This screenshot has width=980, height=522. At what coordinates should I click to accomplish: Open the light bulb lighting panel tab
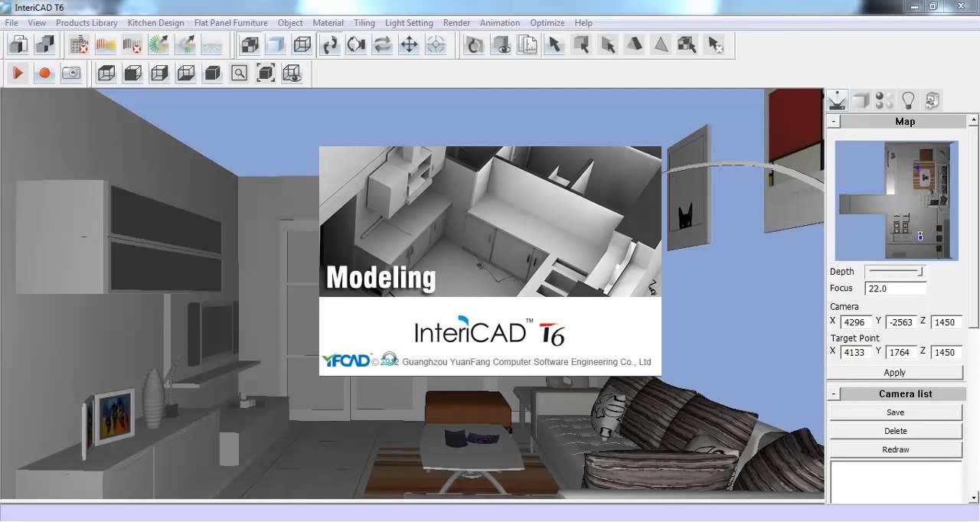[908, 100]
